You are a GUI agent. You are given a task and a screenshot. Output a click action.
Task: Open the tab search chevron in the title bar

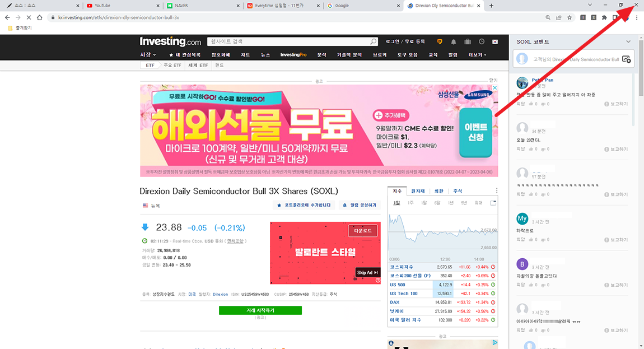[x=590, y=6]
